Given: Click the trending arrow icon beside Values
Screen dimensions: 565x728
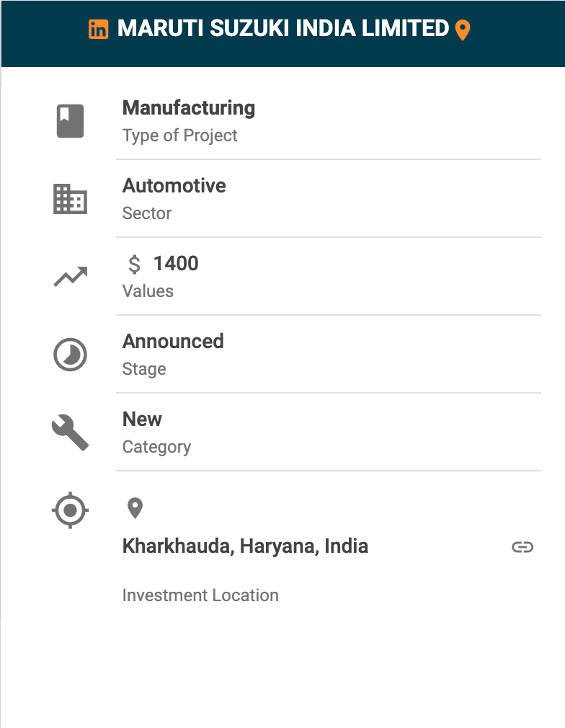Looking at the screenshot, I should [71, 277].
